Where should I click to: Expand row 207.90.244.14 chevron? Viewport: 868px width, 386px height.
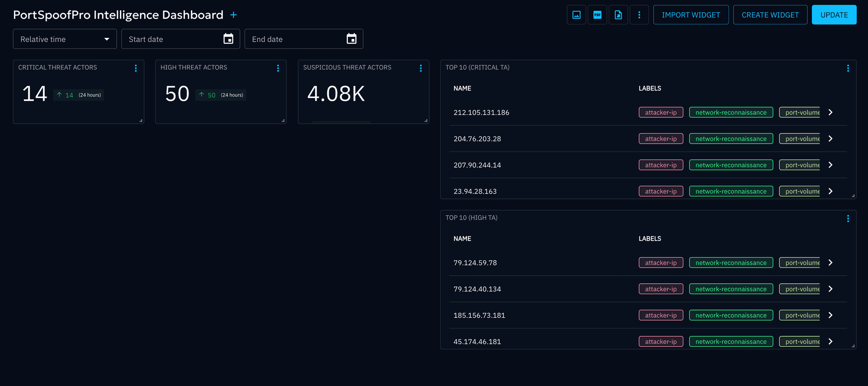[830, 165]
